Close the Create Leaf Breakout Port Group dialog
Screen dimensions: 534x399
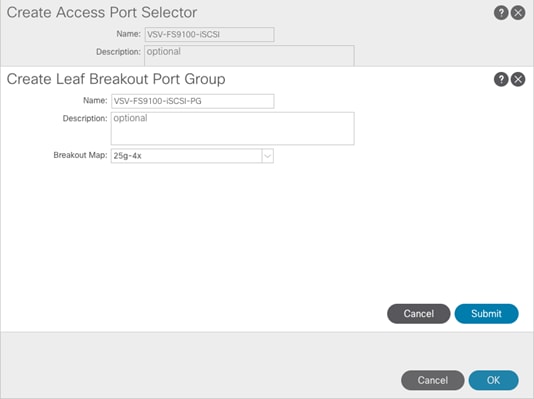pyautogui.click(x=518, y=79)
